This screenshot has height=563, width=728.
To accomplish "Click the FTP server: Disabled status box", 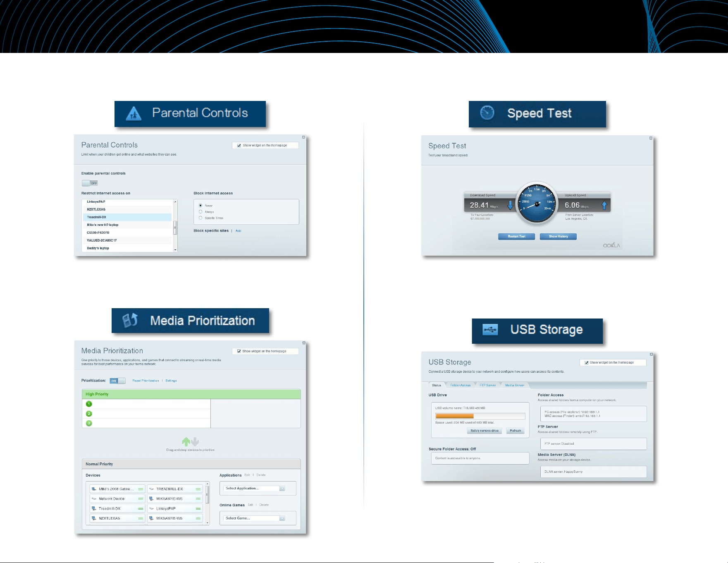I will pyautogui.click(x=594, y=444).
